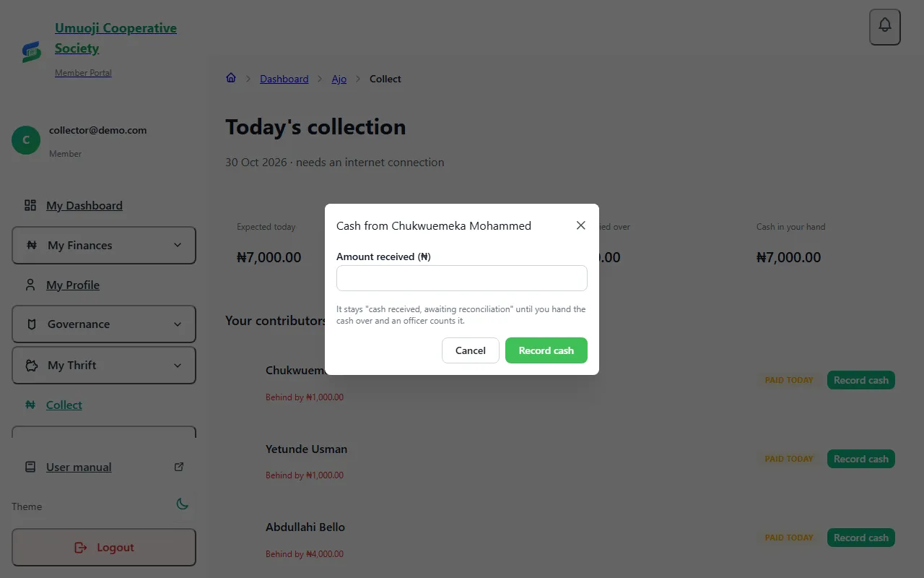This screenshot has width=924, height=578.
Task: Log out using the Logout button
Action: pos(104,548)
